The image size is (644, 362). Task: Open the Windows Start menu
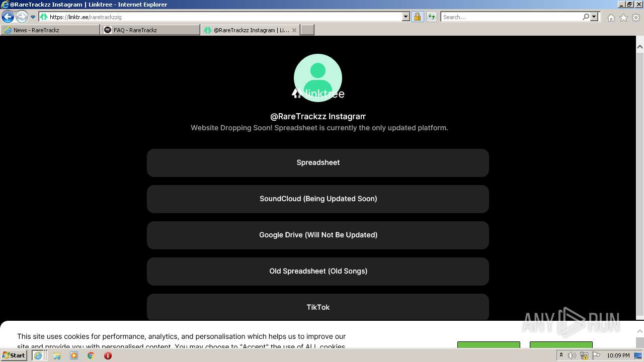tap(14, 355)
